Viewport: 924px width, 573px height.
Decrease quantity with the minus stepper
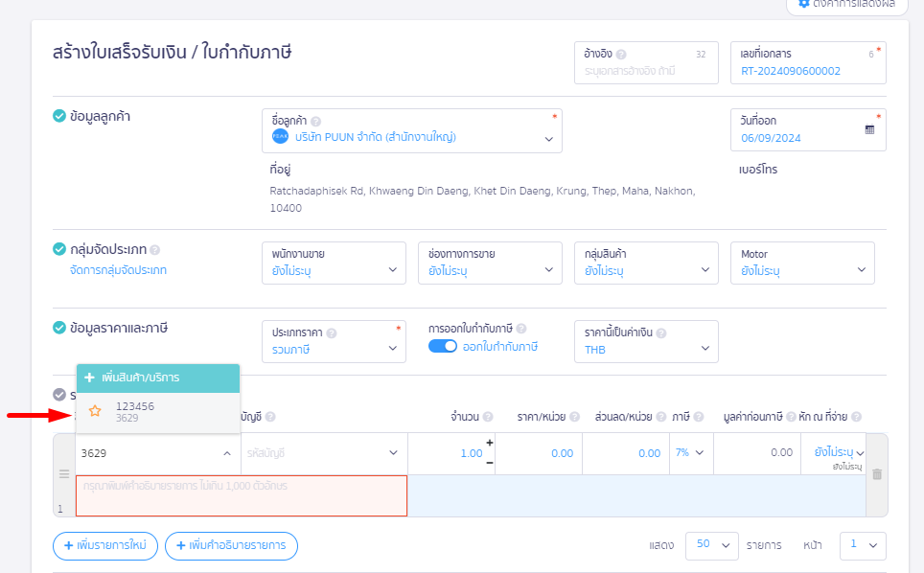click(x=490, y=463)
